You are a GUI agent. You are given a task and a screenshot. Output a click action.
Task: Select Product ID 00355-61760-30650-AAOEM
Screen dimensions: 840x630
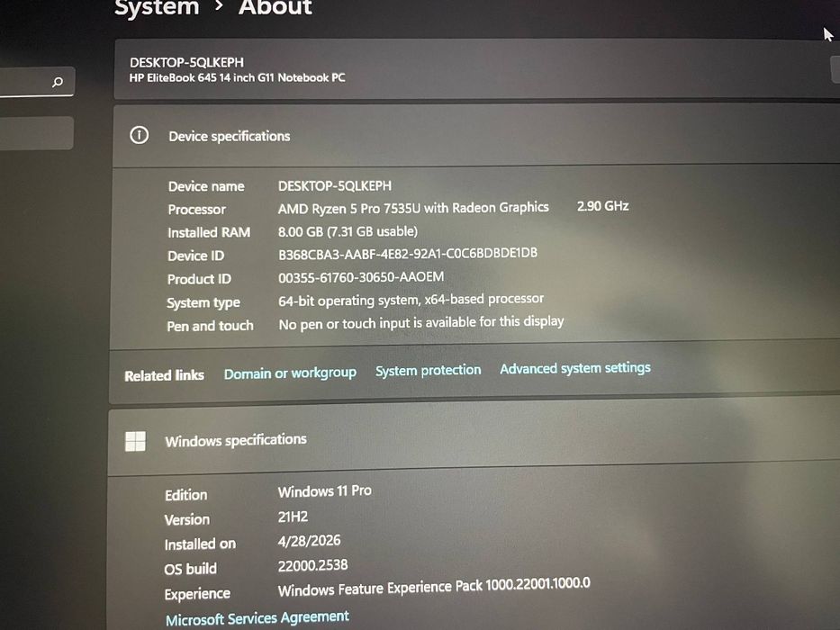pyautogui.click(x=361, y=277)
